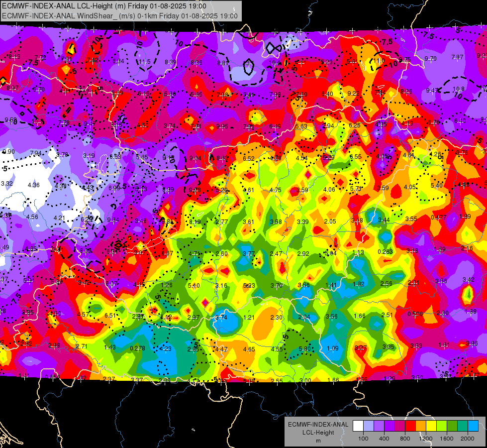Click the sky blue legend swatch

(x=473, y=426)
